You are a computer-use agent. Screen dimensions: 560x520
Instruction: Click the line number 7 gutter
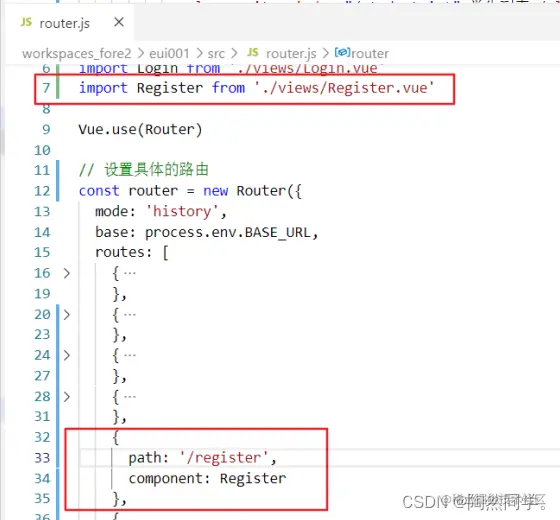point(46,88)
